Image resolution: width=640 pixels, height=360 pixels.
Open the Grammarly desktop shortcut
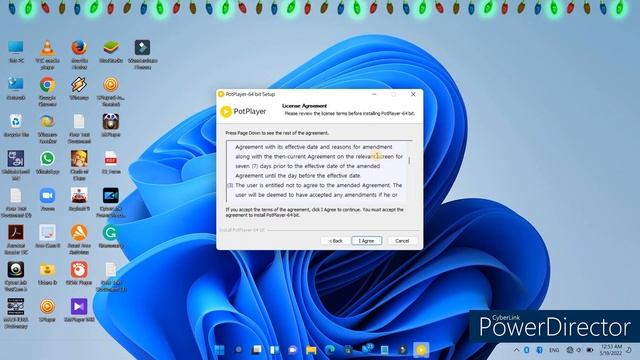pos(111,236)
